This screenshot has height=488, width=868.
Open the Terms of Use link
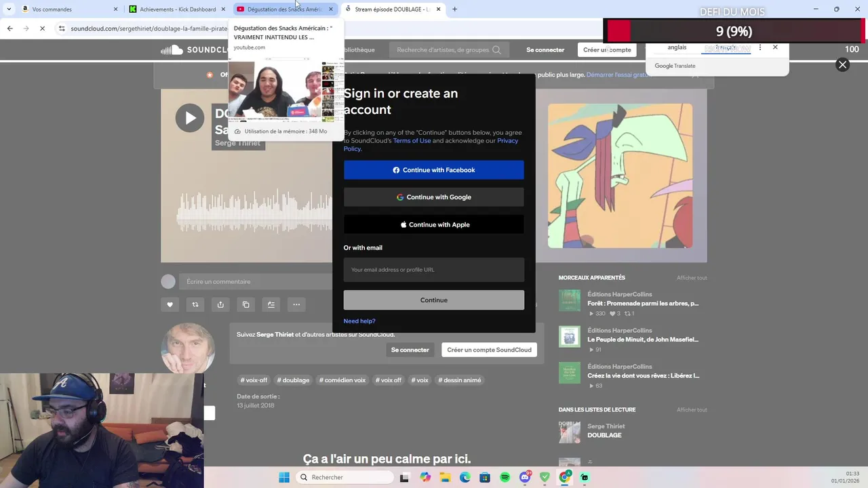(x=412, y=141)
